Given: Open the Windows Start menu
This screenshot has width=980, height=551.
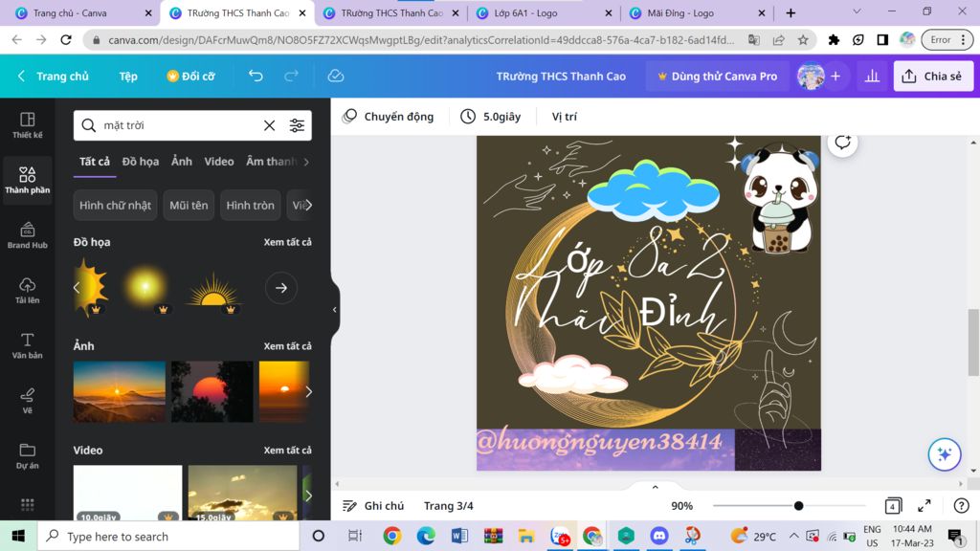Looking at the screenshot, I should coord(18,536).
